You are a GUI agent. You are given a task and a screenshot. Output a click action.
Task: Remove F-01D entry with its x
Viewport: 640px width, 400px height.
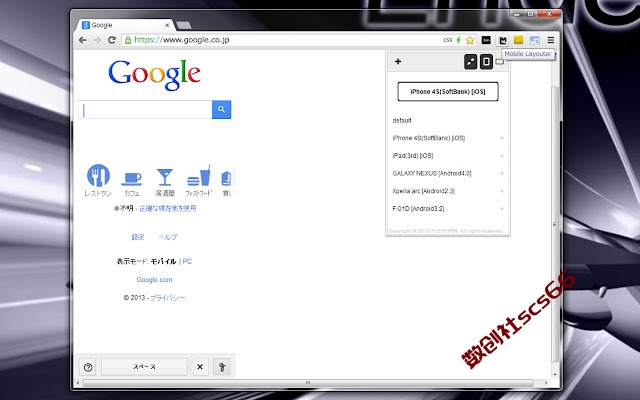[502, 209]
